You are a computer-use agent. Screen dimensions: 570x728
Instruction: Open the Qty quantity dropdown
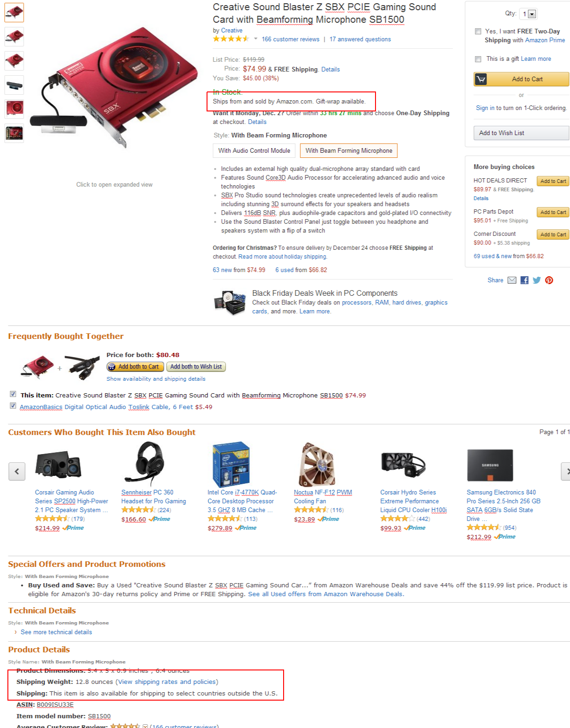(528, 14)
